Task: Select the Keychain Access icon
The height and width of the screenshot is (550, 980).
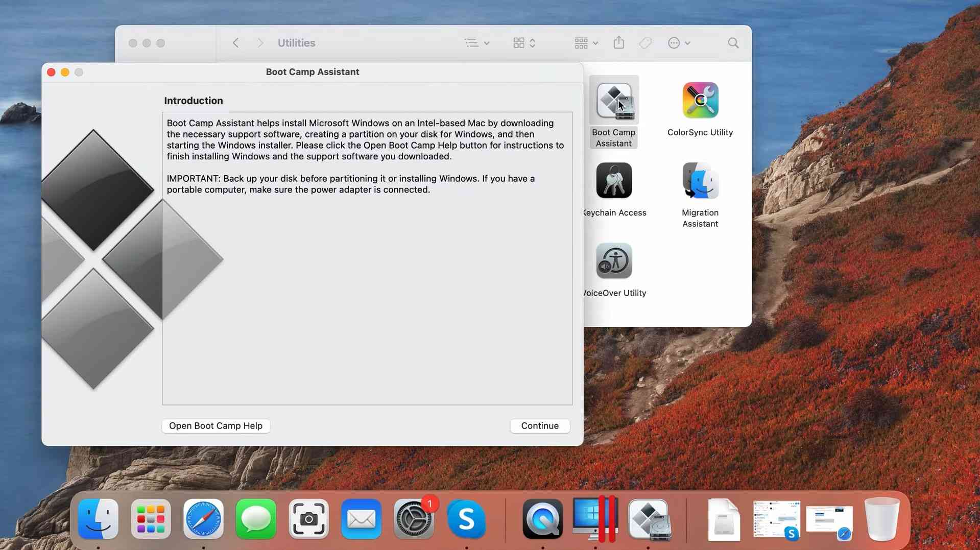Action: click(613, 181)
